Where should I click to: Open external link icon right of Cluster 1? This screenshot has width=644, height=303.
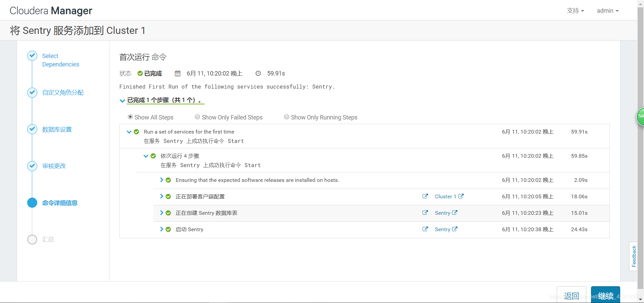[x=461, y=196]
